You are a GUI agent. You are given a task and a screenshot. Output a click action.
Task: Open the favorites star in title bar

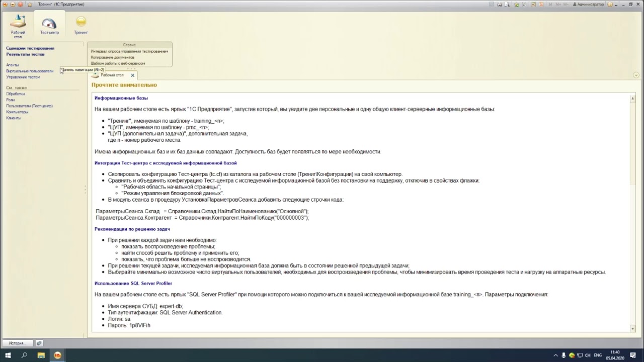[x=30, y=4]
